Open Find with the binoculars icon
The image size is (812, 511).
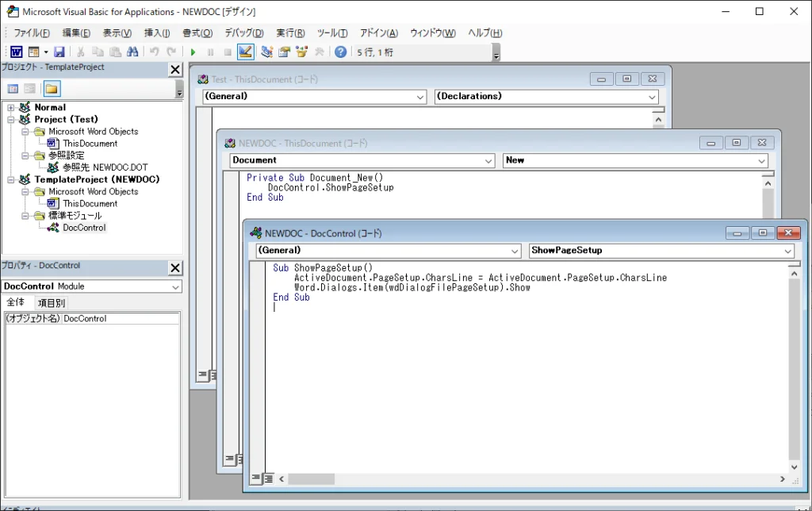pyautogui.click(x=132, y=52)
